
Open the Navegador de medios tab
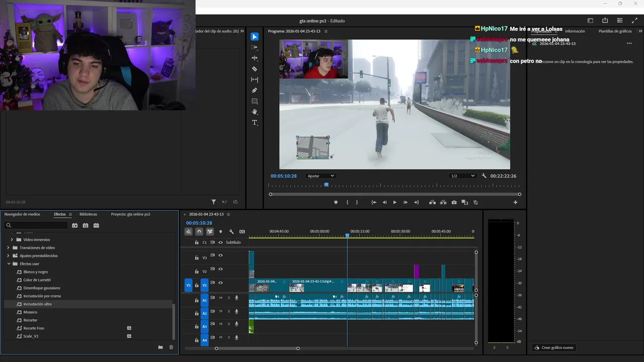(22, 214)
